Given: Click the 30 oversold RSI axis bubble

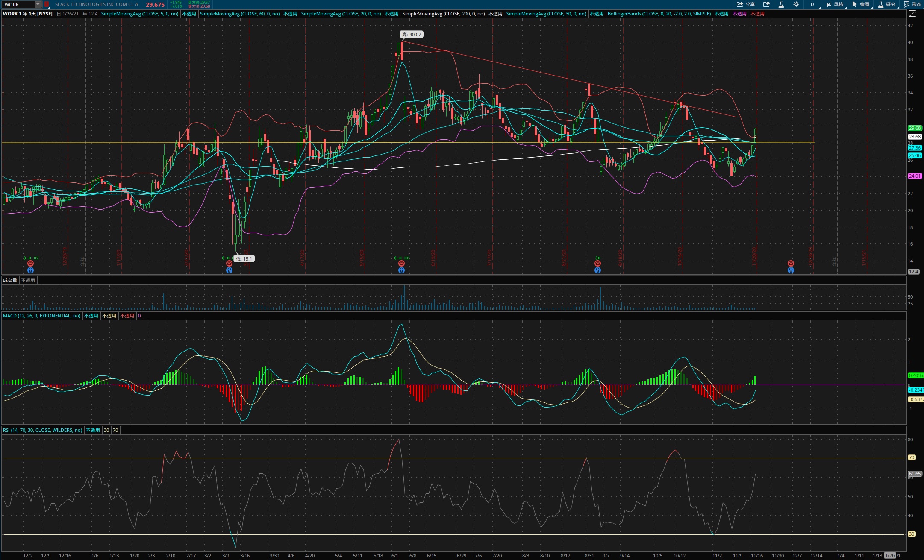Looking at the screenshot, I should coord(912,534).
